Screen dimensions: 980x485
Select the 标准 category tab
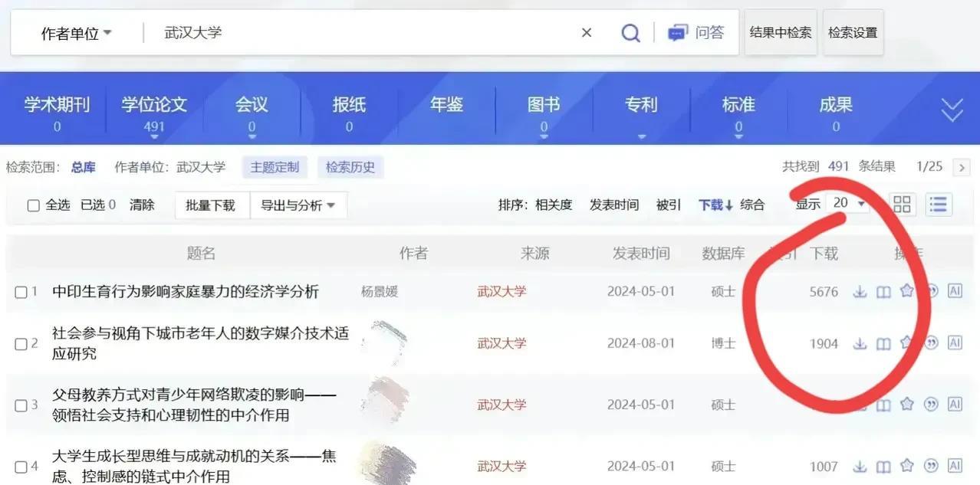pyautogui.click(x=738, y=113)
